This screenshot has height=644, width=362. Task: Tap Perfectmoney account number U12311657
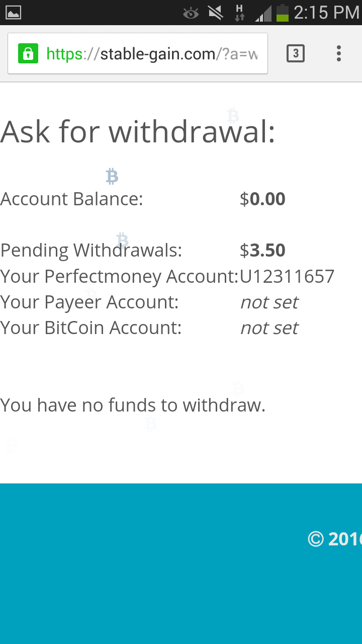pos(287,276)
